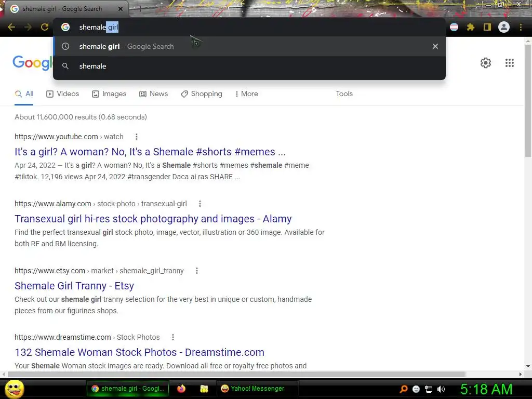Open the smiley start button on taskbar
Viewport: 532px width, 399px height.
point(15,389)
